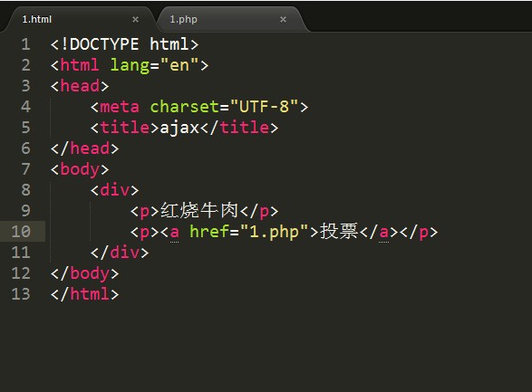This screenshot has height=392, width=532.
Task: Click line number 1 in the gutter
Action: coord(25,44)
